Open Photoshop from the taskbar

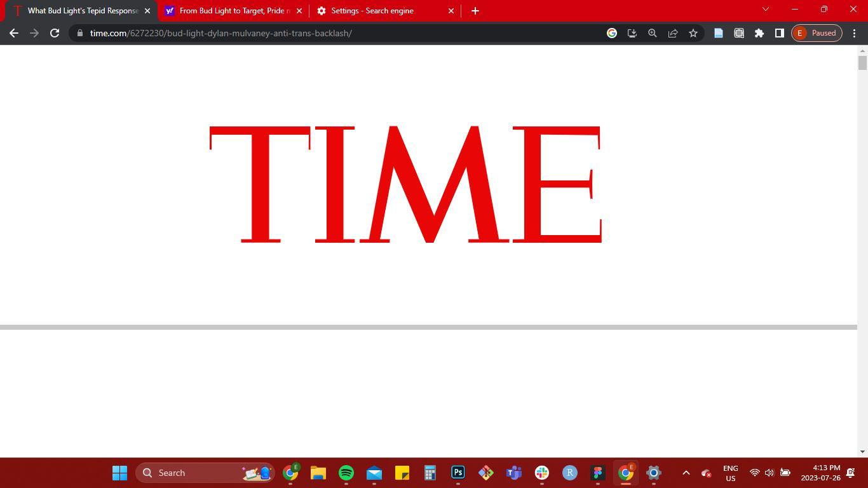[458, 473]
